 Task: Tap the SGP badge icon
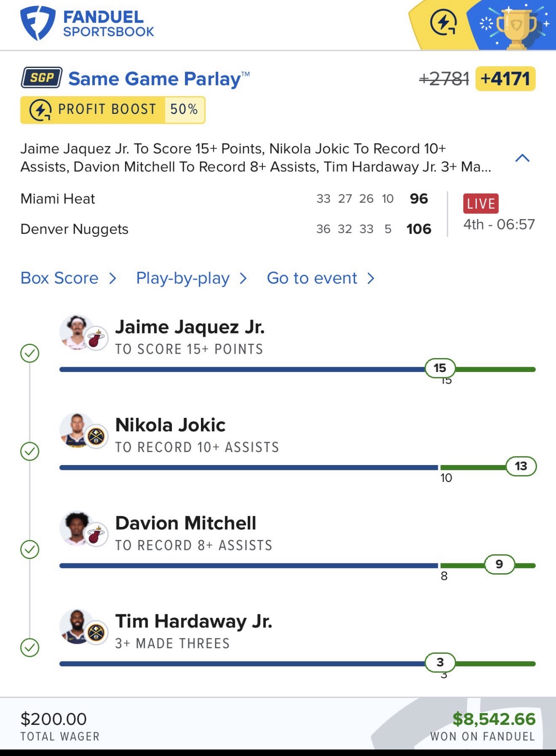(42, 78)
